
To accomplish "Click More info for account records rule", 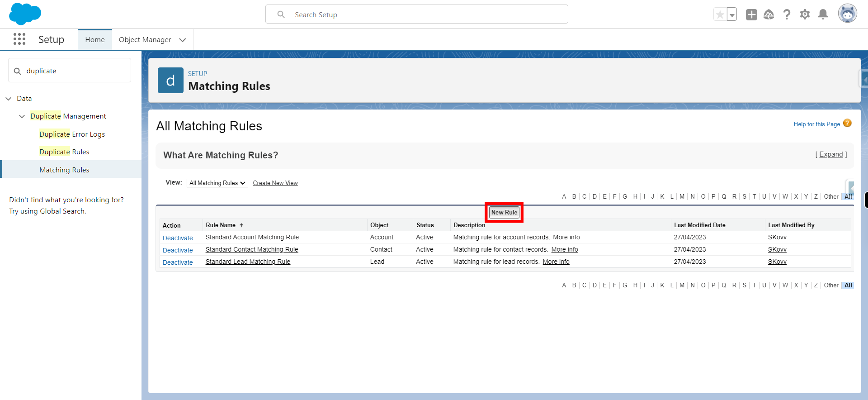I will [x=566, y=237].
